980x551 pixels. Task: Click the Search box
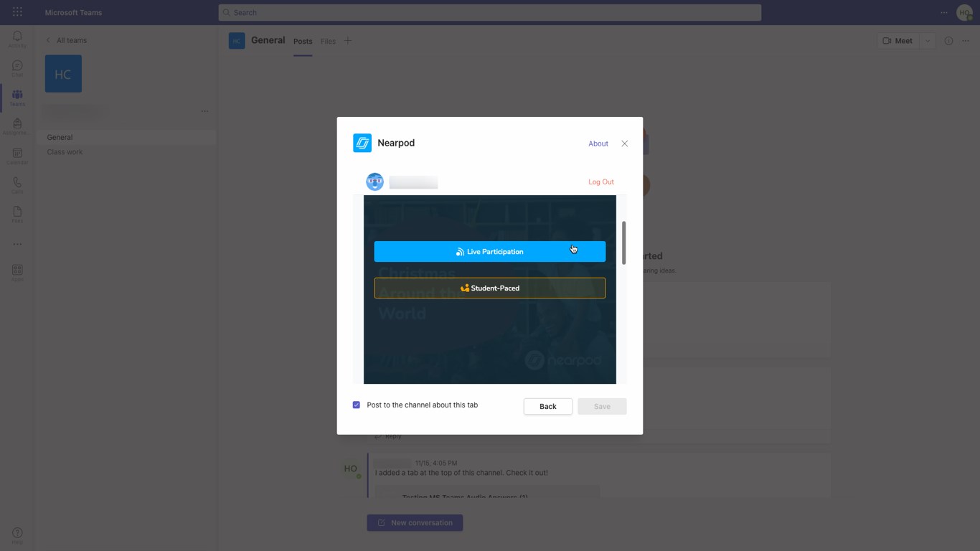pos(490,12)
